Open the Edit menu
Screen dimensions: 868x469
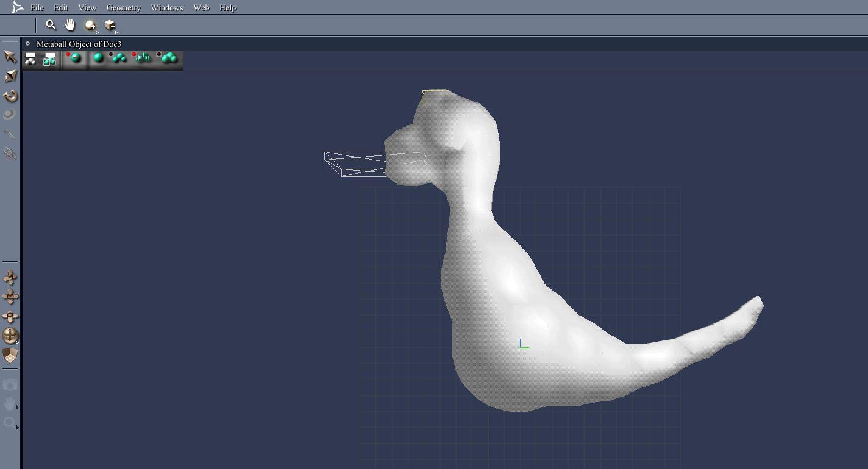point(60,7)
